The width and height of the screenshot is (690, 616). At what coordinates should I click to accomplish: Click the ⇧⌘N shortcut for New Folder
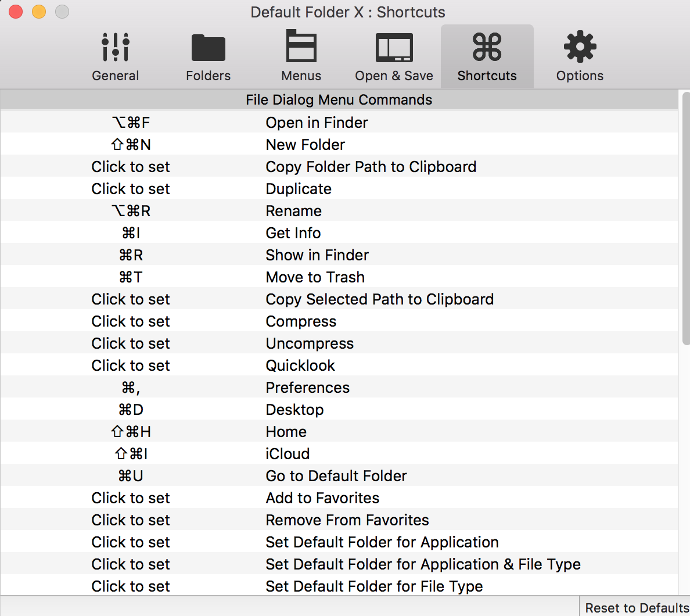[131, 145]
